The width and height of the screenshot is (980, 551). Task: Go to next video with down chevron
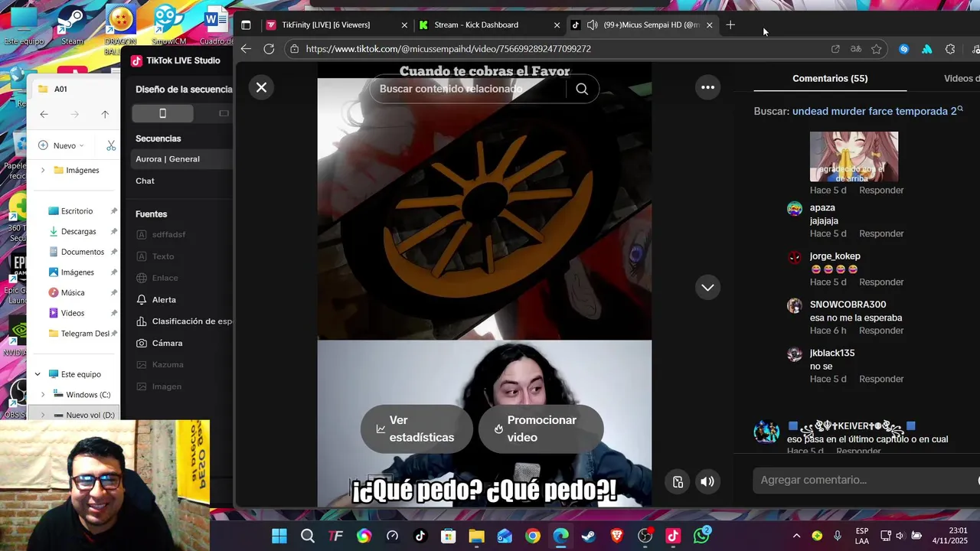point(707,288)
